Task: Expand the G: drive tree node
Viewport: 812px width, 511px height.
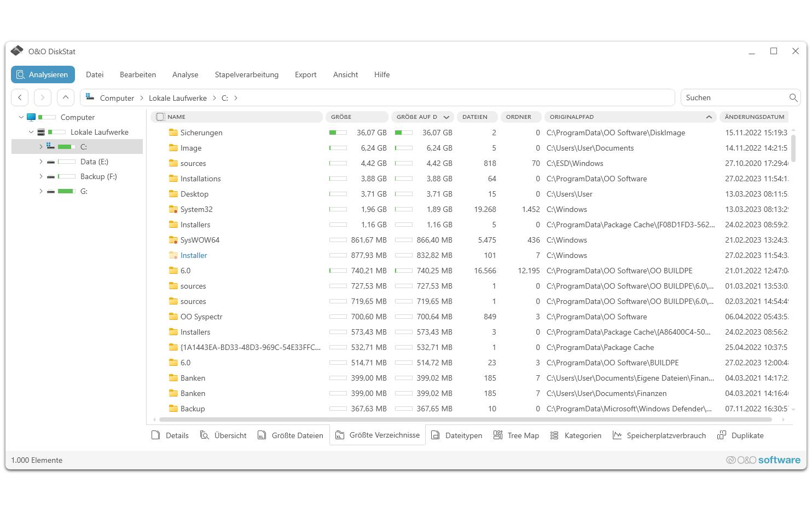Action: coord(41,191)
